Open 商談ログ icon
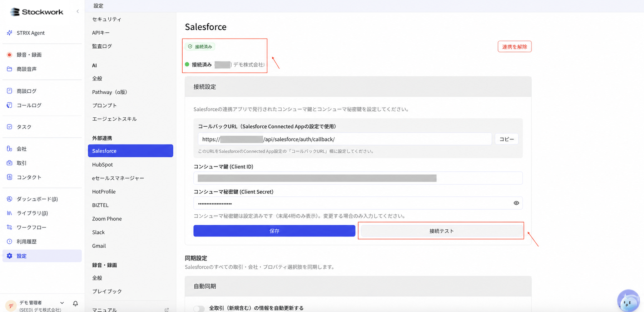This screenshot has height=312, width=644. 10,91
